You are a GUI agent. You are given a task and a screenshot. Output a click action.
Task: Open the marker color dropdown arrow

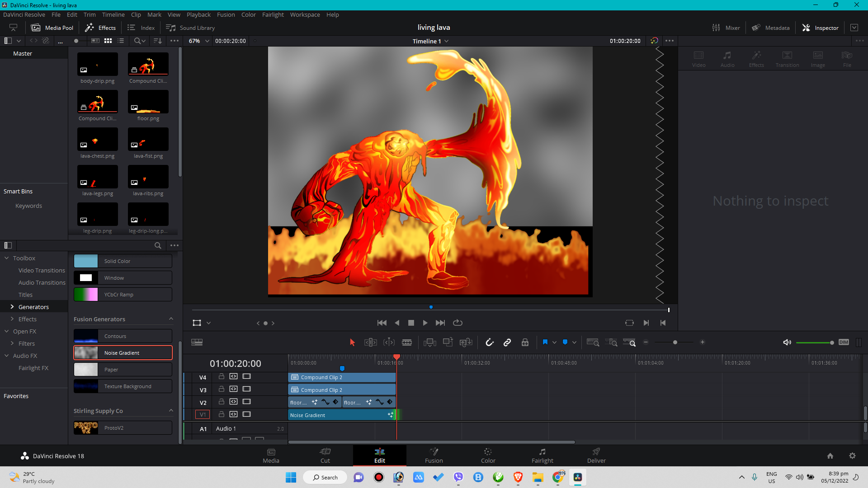pyautogui.click(x=574, y=343)
